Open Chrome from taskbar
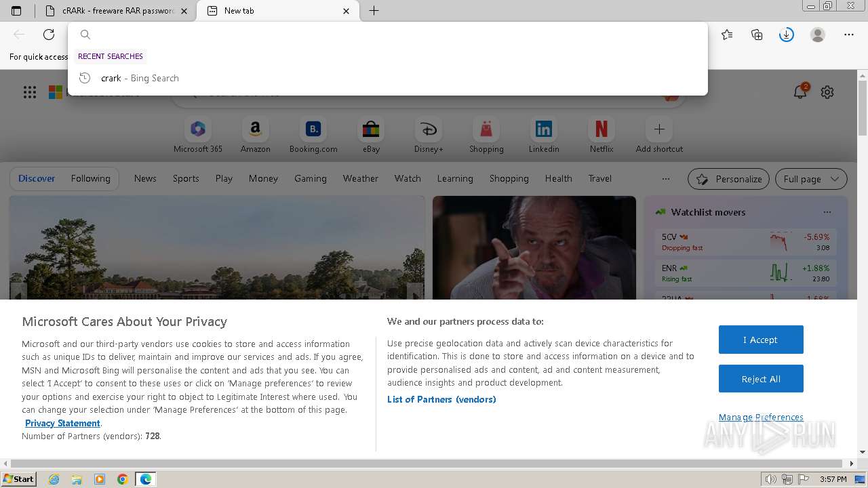The image size is (868, 488). [x=122, y=479]
